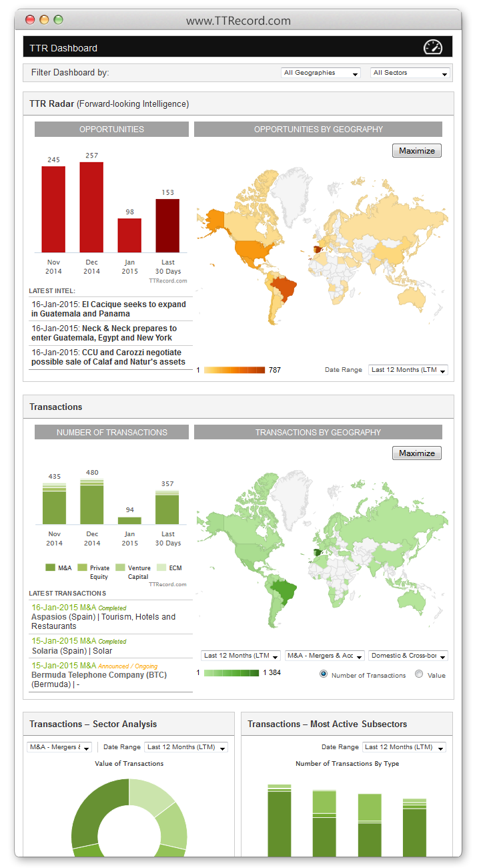This screenshot has height=868, width=479.
Task: Close the window with red button
Action: click(30, 20)
